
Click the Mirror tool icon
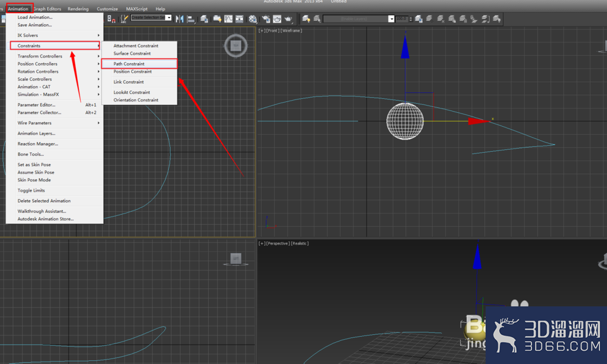pos(180,19)
